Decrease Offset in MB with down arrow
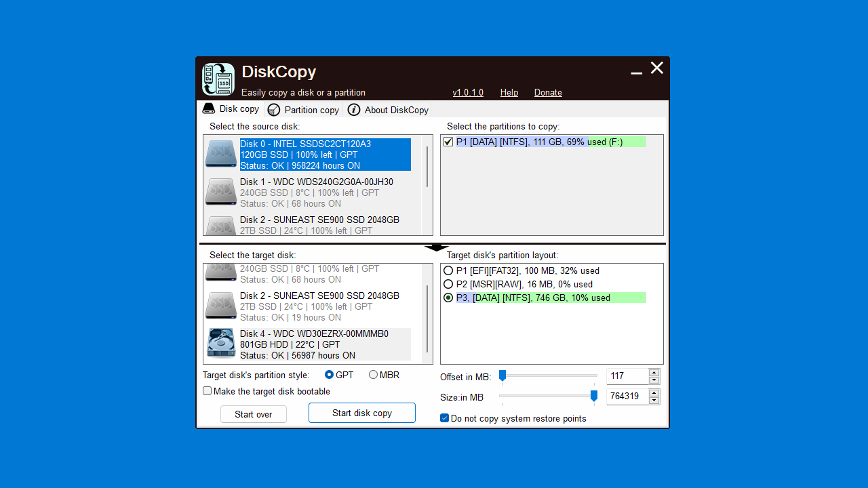The image size is (868, 488). coord(654,380)
